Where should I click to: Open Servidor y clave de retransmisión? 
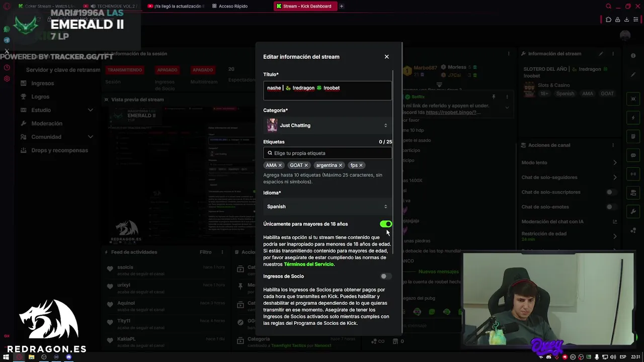click(63, 70)
